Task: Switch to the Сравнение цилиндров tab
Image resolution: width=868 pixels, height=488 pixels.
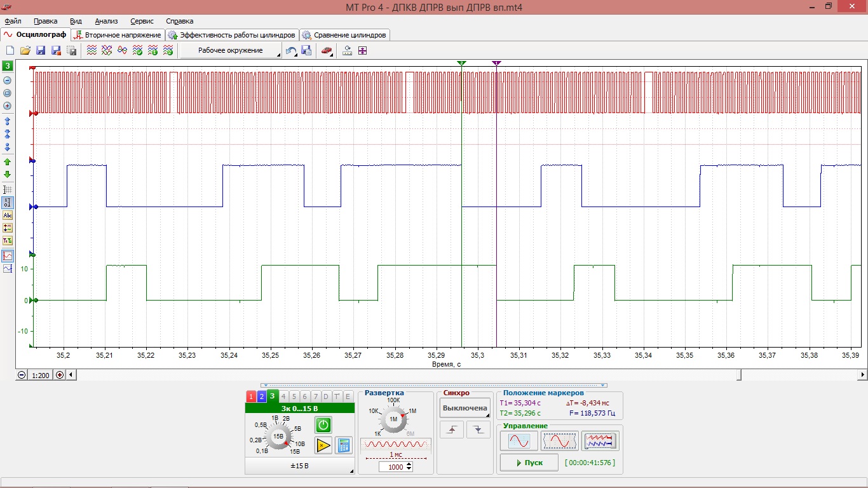Action: (x=344, y=35)
